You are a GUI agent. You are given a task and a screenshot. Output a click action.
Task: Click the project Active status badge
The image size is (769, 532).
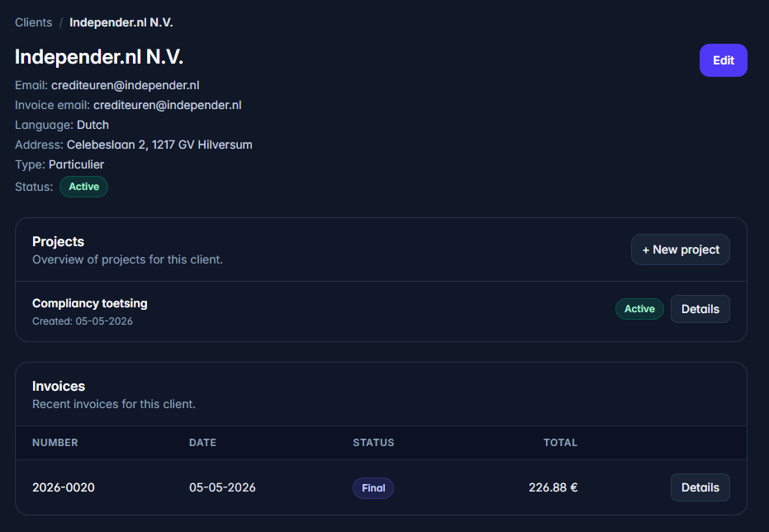point(639,309)
